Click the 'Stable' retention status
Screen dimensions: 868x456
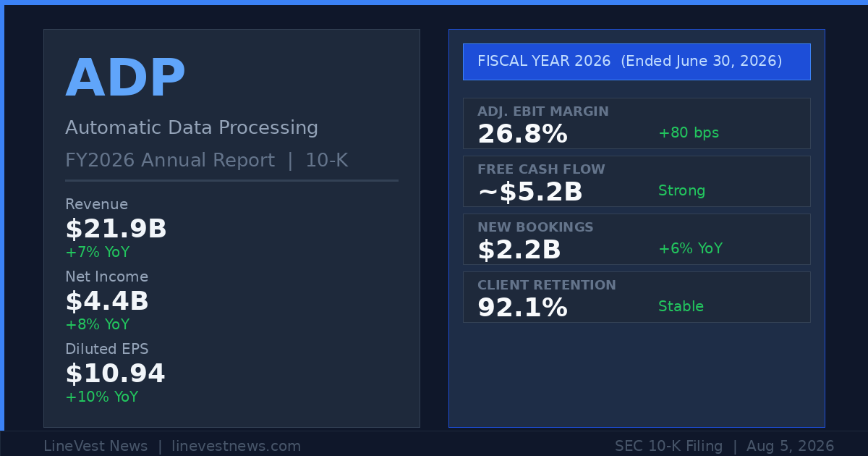pos(681,307)
